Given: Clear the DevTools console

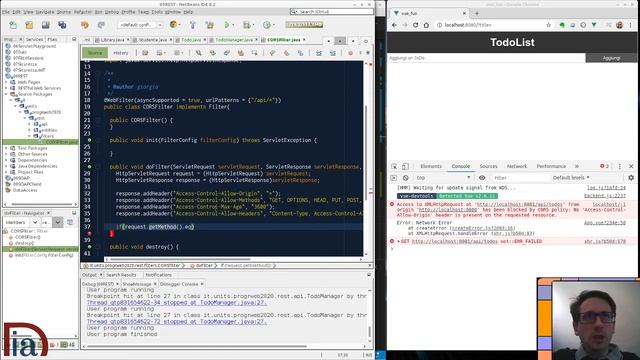Looking at the screenshot, I should [405, 178].
